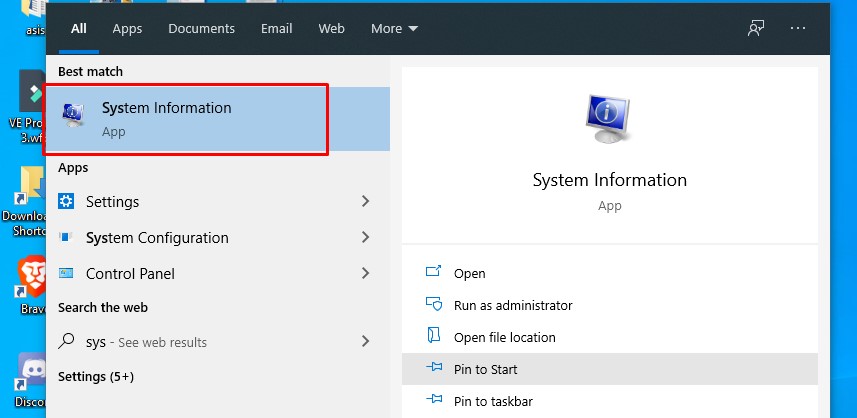Choose Run as administrator
The width and height of the screenshot is (857, 418).
coord(513,305)
